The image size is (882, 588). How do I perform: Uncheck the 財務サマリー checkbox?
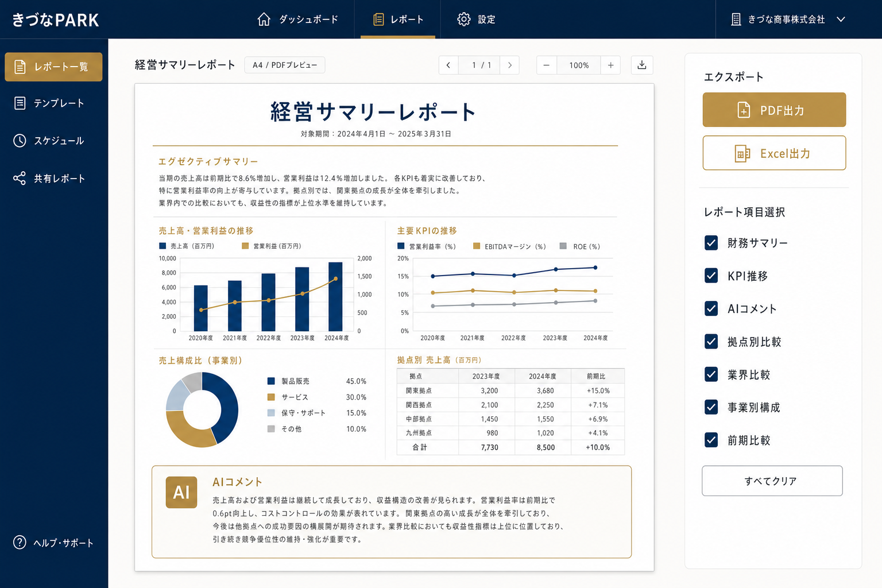click(711, 243)
